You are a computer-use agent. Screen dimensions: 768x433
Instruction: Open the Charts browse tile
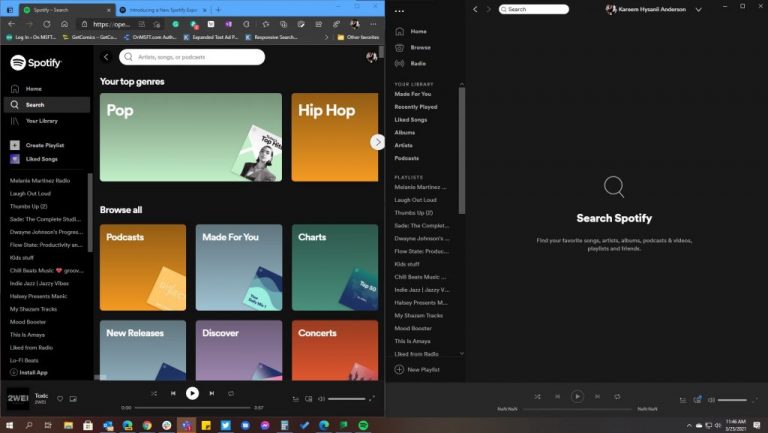(x=335, y=267)
